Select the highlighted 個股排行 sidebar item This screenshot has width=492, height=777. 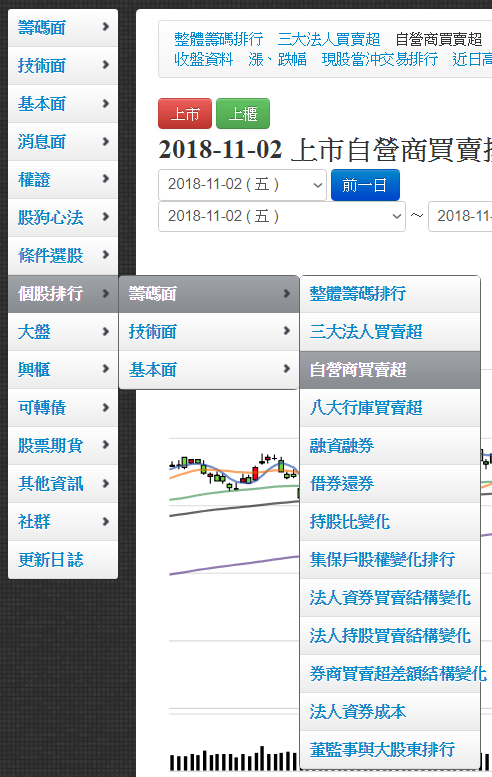point(63,294)
